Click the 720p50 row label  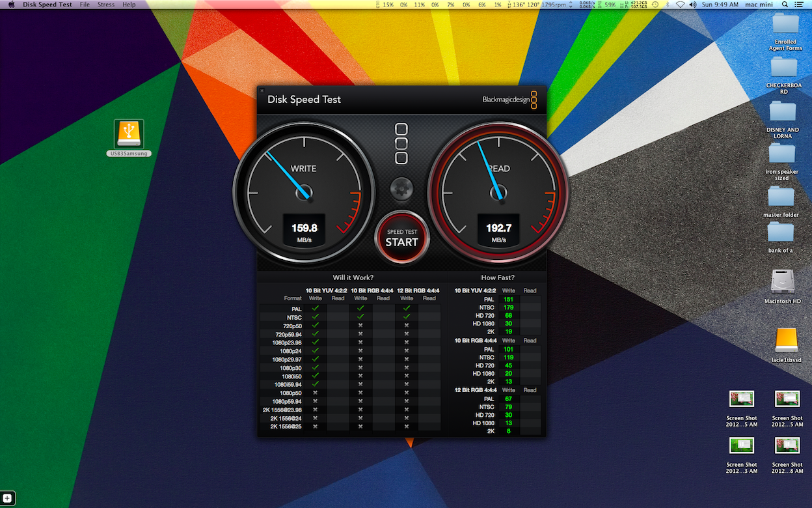(293, 325)
